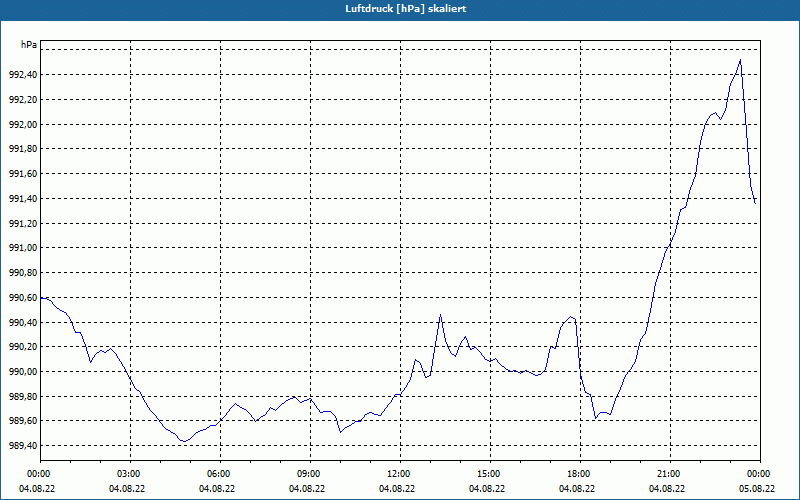
Task: Click the 'hPa' unit label on the y-axis
Action: coord(29,45)
